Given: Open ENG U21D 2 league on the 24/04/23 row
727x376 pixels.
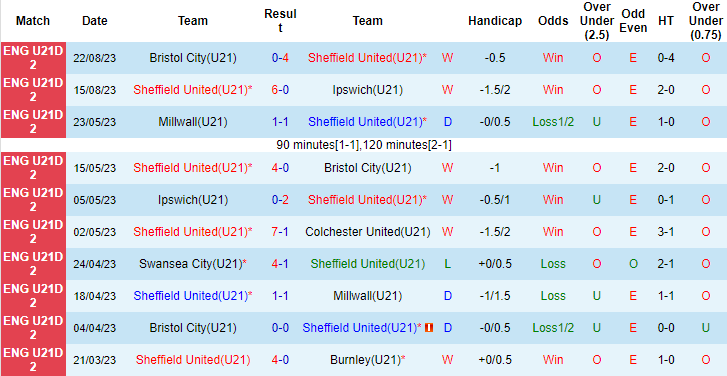Looking at the screenshot, I should click(33, 264).
